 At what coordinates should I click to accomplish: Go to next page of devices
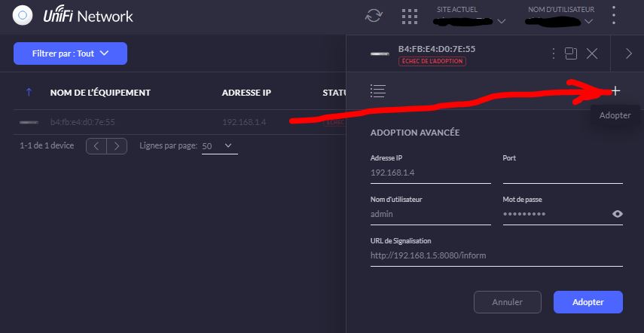(117, 145)
